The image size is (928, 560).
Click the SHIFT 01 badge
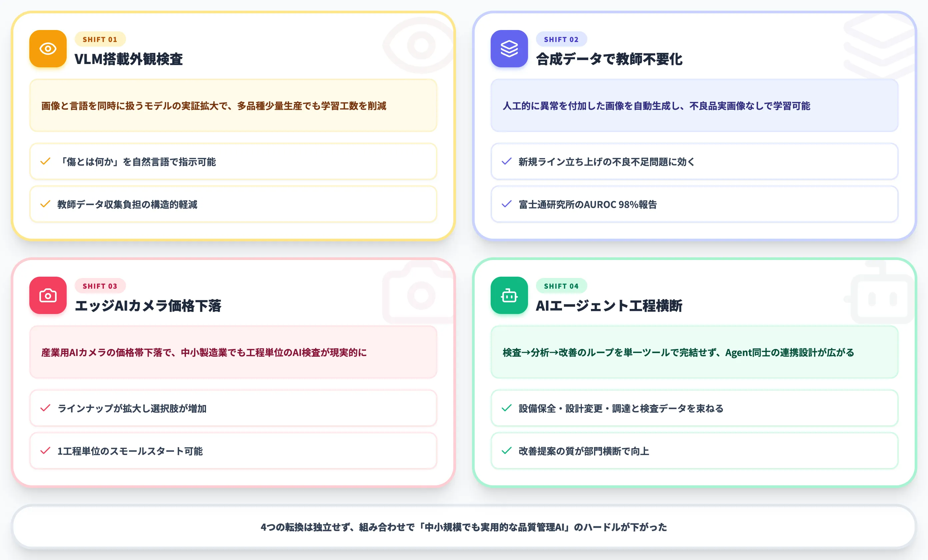point(100,39)
